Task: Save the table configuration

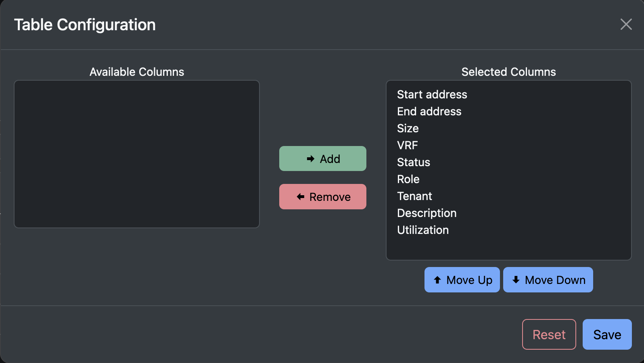Action: pyautogui.click(x=607, y=334)
